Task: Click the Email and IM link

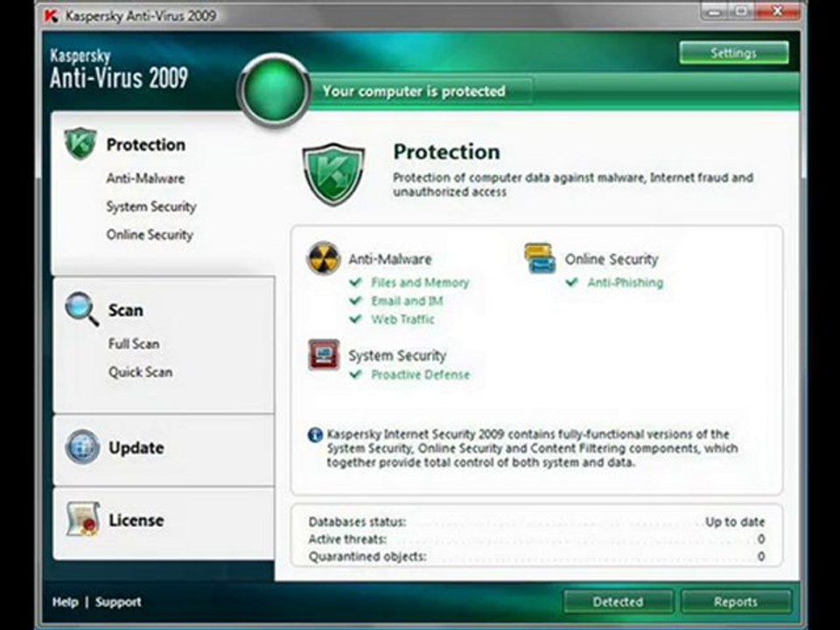Action: coord(407,301)
